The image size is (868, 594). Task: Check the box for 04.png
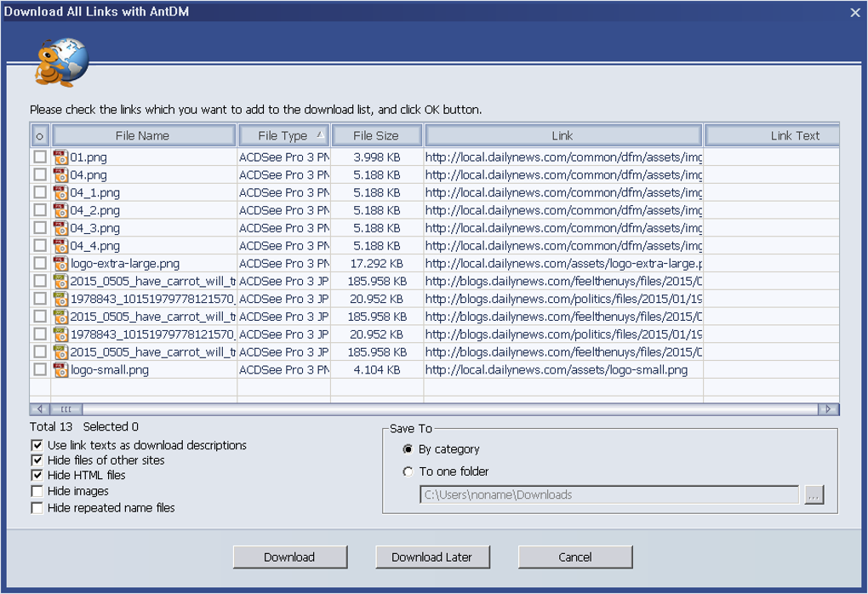point(40,175)
